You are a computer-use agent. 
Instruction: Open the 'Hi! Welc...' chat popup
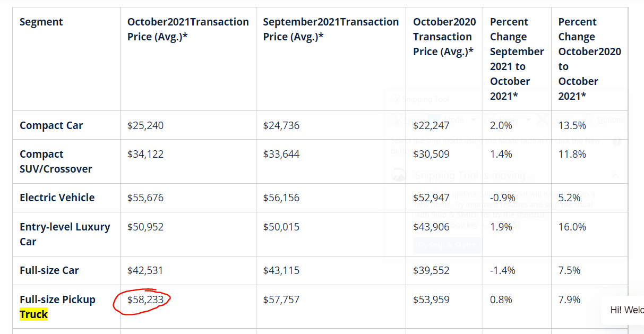623,310
